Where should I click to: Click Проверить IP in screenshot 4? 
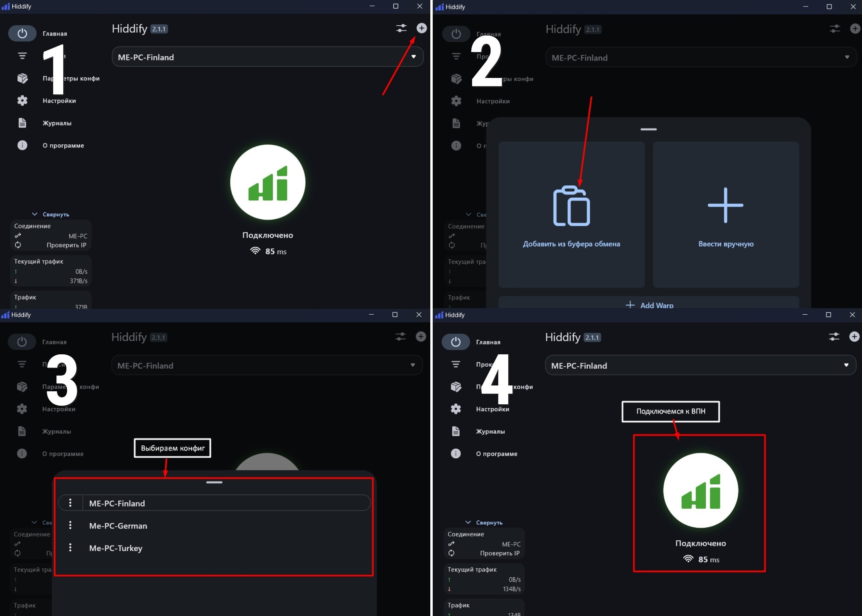(499, 553)
